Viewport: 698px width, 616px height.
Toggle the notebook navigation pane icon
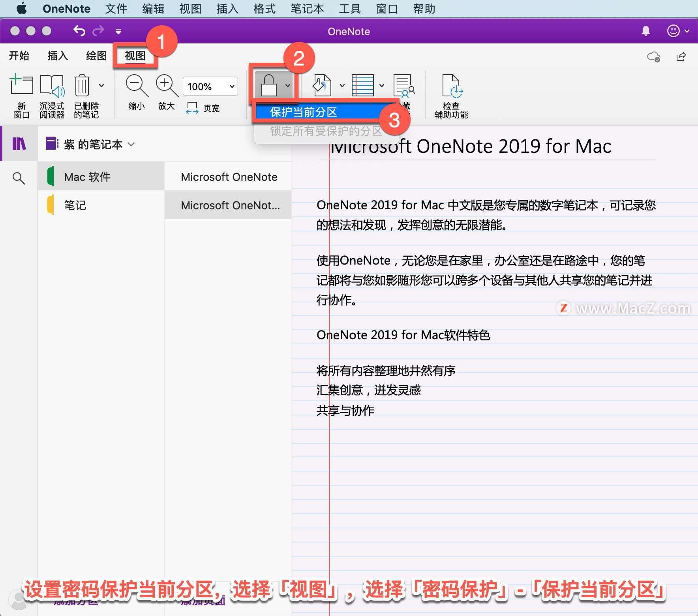point(19,144)
